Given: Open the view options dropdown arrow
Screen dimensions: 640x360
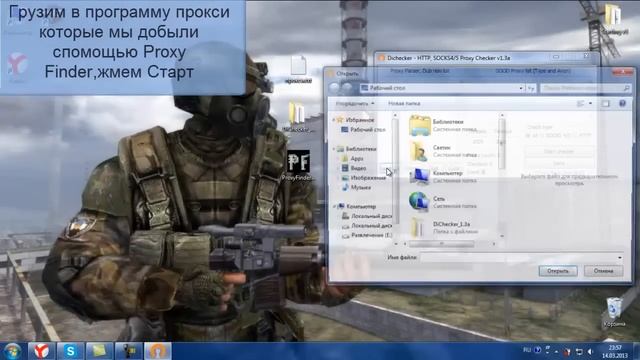Looking at the screenshot, I should point(590,104).
